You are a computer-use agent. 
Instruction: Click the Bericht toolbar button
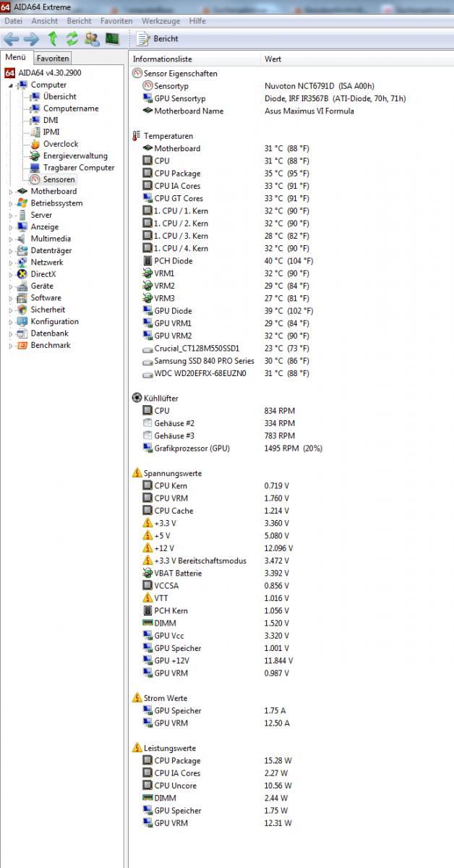coord(158,39)
